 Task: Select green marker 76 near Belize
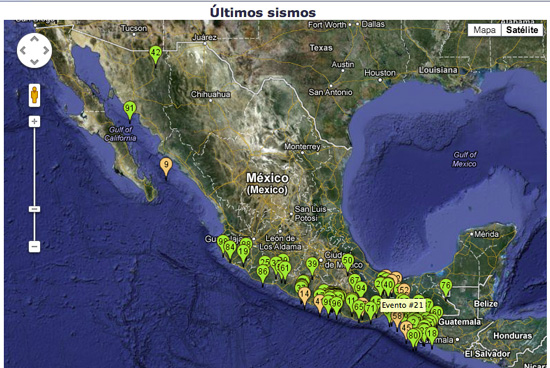[445, 287]
